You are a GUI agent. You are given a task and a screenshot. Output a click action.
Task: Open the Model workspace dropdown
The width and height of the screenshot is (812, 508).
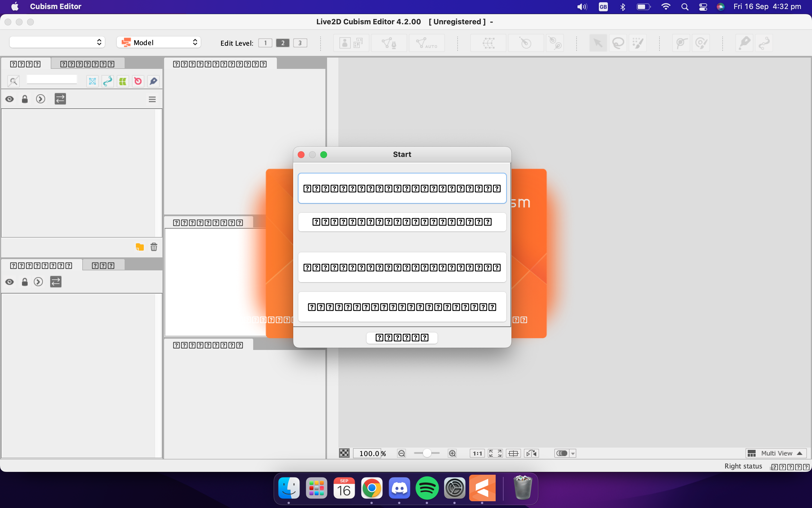click(159, 42)
